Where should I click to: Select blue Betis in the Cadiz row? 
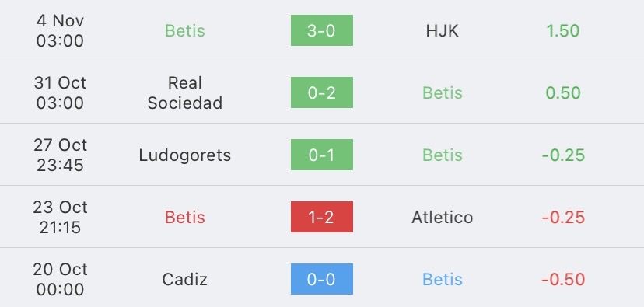pos(443,280)
